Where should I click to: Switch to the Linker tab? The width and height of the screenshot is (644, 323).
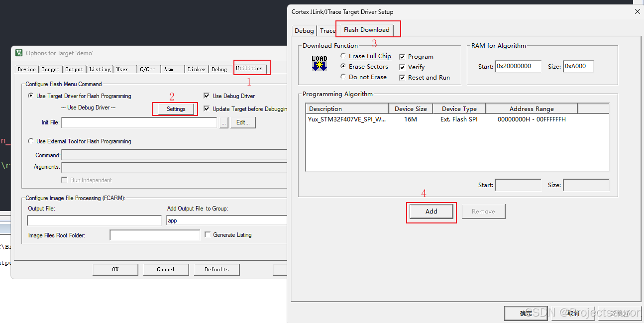click(x=197, y=69)
